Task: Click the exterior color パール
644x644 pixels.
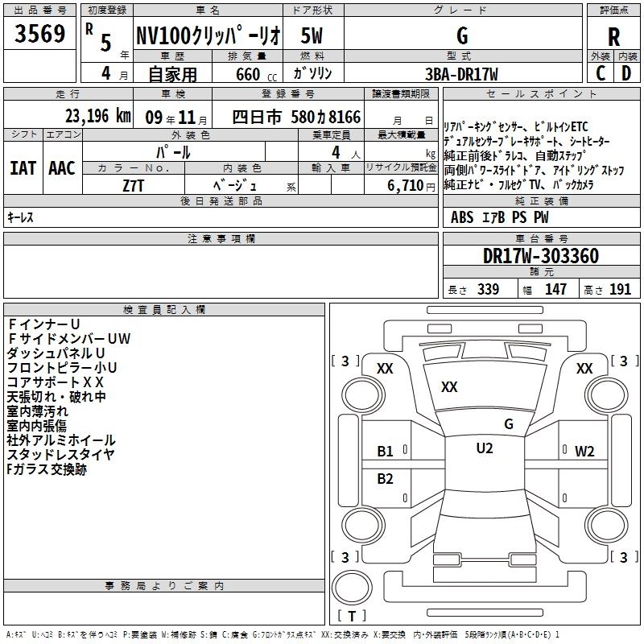Action: click(173, 153)
